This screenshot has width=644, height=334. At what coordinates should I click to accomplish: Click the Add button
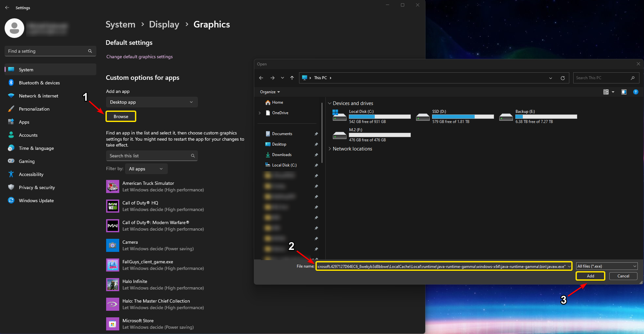(x=590, y=276)
